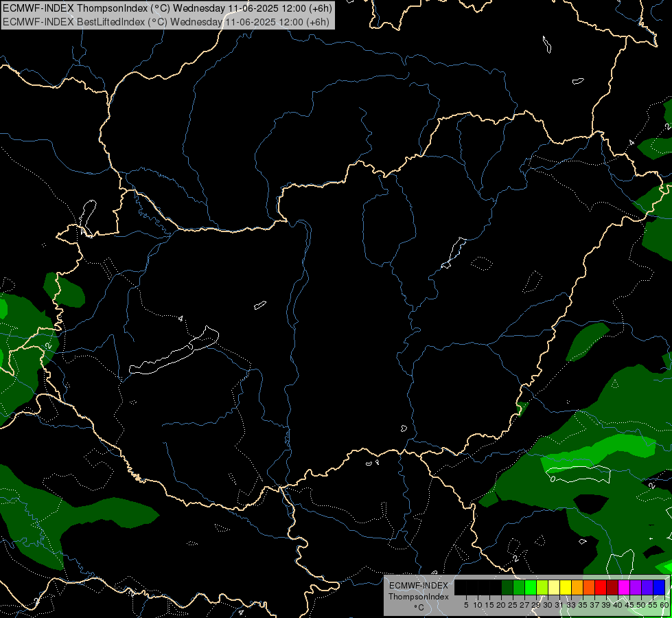
Task: Select the pale yellow 30–31 legend box
Action: tap(554, 587)
